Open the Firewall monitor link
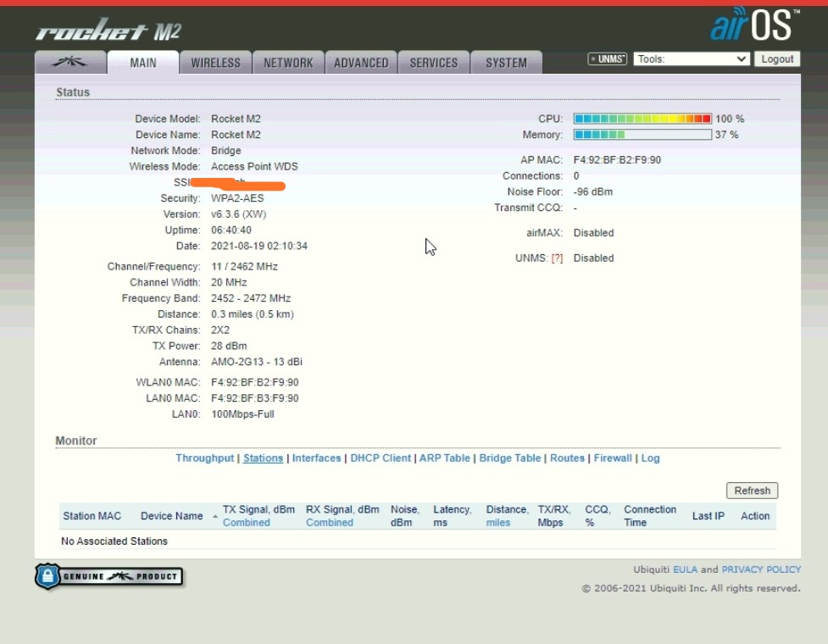 (x=613, y=458)
